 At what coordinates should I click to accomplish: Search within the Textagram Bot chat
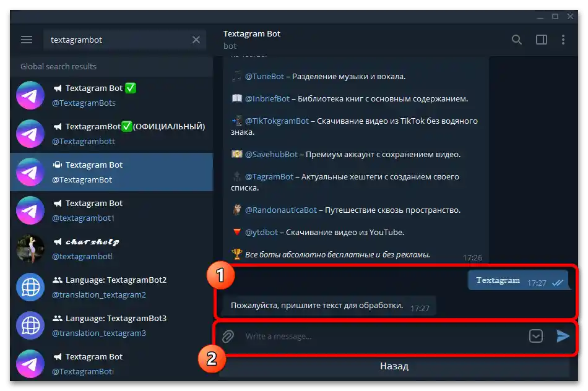click(x=516, y=40)
